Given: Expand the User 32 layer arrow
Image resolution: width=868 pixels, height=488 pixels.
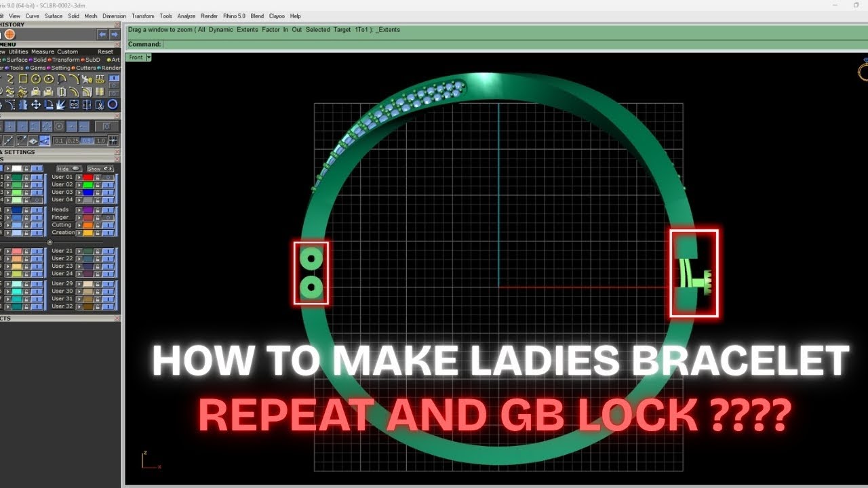Looking at the screenshot, I should [79, 306].
